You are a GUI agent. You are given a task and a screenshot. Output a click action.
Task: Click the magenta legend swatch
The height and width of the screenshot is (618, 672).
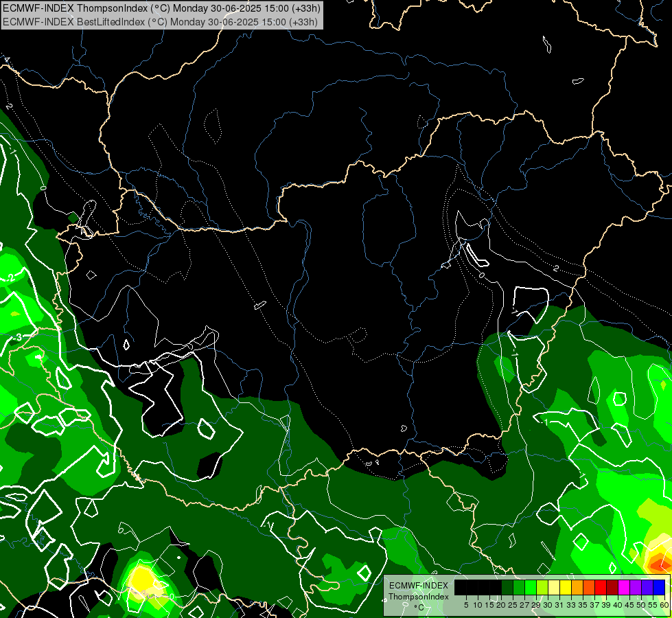[x=623, y=587]
